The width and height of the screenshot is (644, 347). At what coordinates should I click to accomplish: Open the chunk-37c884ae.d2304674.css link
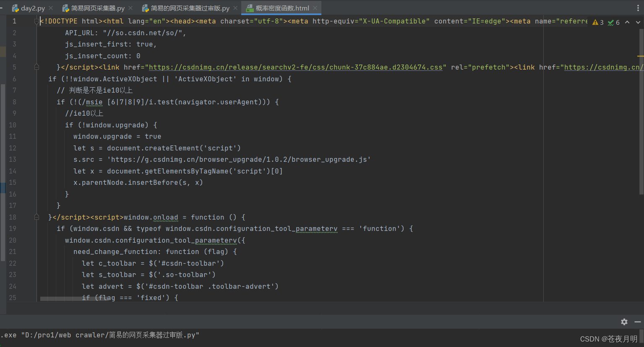[x=295, y=67]
